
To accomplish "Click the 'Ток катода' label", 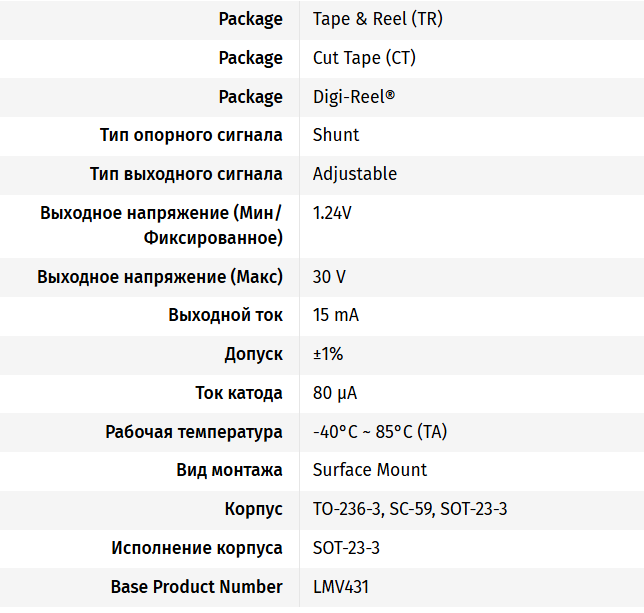I will (239, 393).
